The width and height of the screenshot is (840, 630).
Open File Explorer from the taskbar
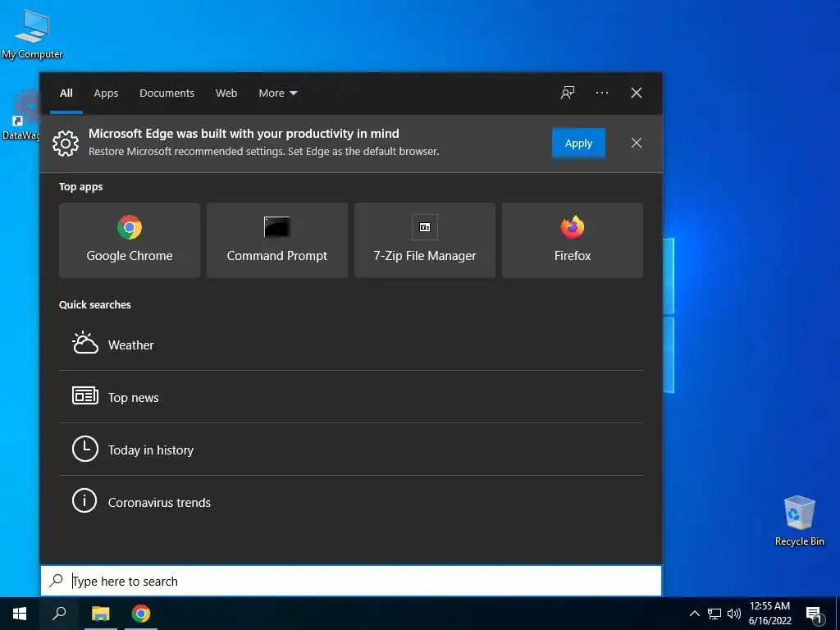click(x=100, y=614)
